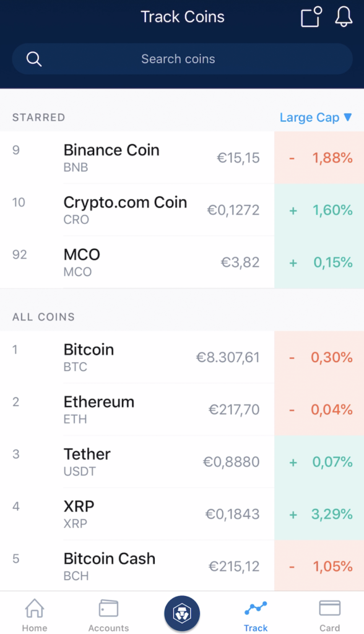Open the Large Cap sorting dropdown
The image size is (364, 634).
pos(316,117)
